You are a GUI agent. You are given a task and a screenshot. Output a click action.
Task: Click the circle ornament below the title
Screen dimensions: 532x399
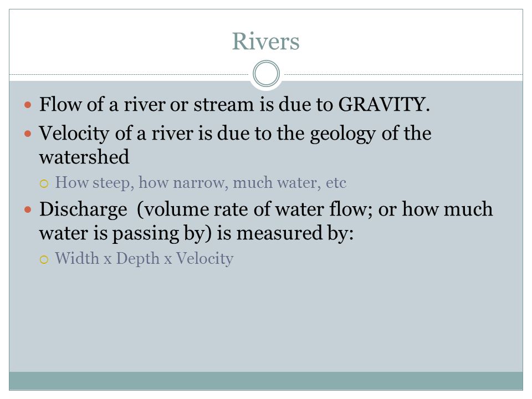pyautogui.click(x=267, y=74)
